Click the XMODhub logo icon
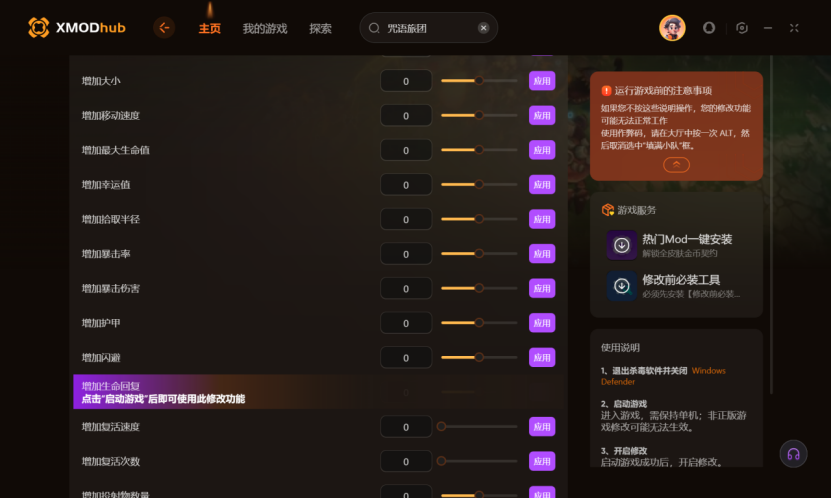The width and height of the screenshot is (831, 498). click(39, 28)
